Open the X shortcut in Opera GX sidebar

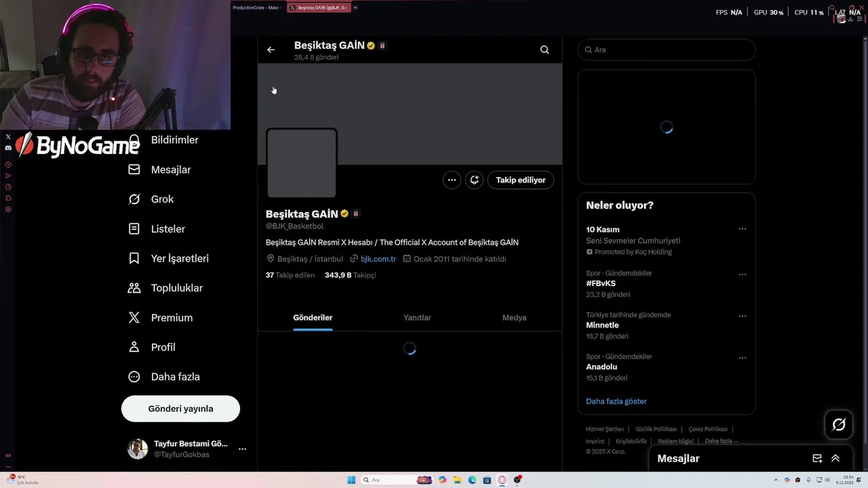(x=8, y=136)
